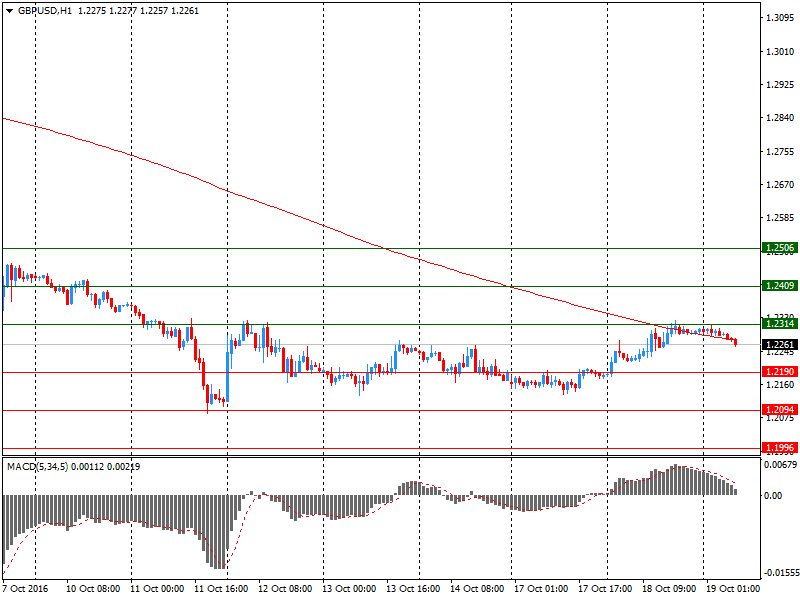This screenshot has width=800, height=600.
Task: Select the 1.2094 red support level label
Action: click(x=780, y=410)
